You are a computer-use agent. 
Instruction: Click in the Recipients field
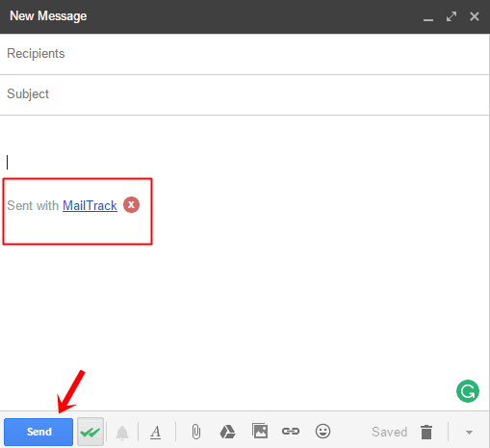coord(245,54)
